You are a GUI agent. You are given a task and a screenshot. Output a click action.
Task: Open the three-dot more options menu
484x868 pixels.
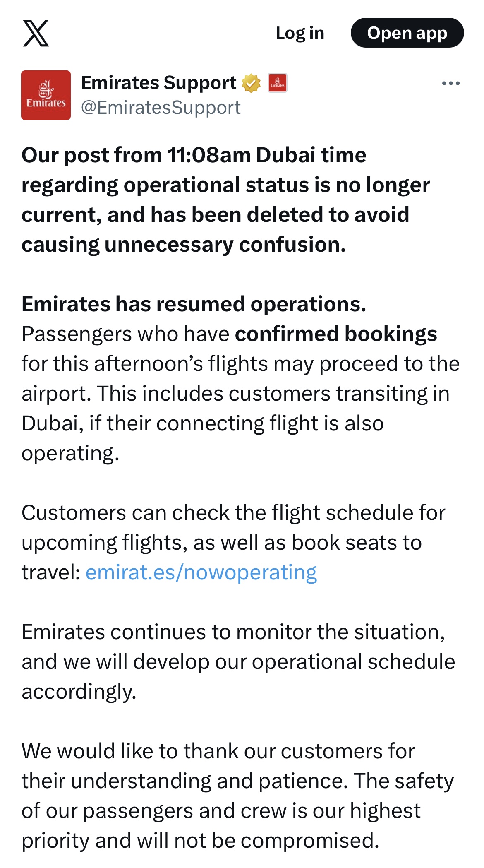coord(450,83)
